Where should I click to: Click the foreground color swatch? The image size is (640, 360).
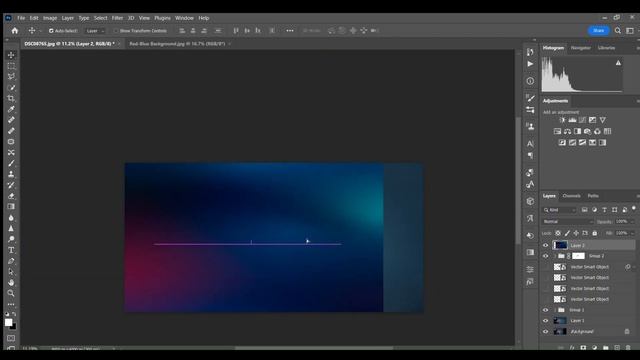coord(9,322)
